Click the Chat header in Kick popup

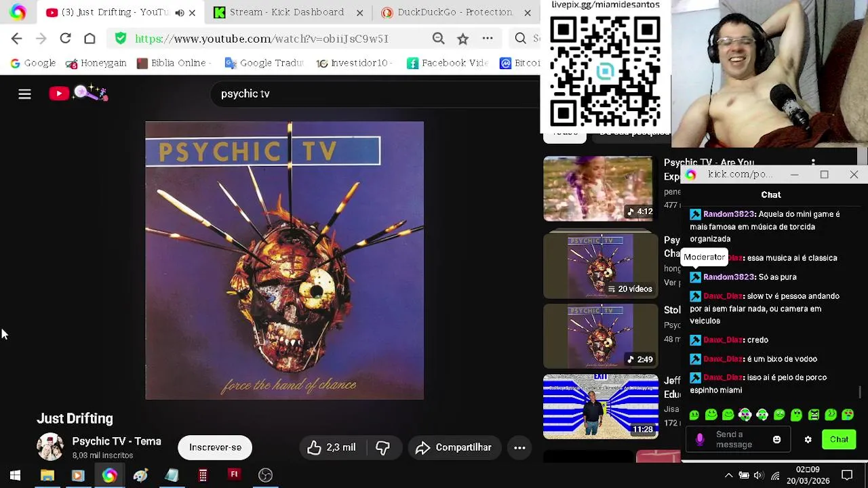pos(770,195)
